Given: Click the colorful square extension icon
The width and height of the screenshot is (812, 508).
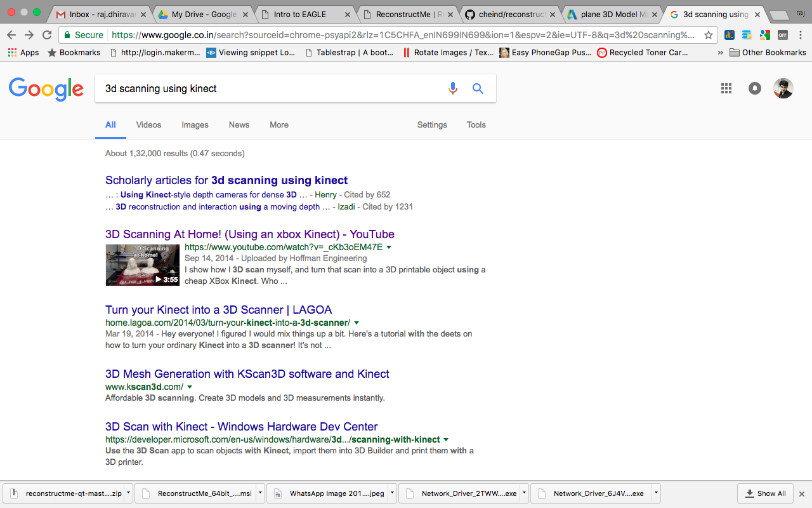Looking at the screenshot, I should 765,35.
